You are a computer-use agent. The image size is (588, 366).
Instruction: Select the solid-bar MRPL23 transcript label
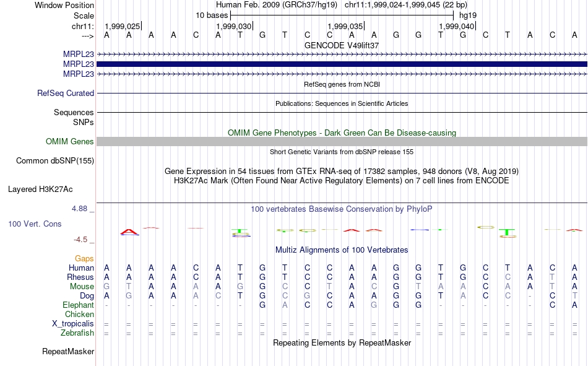[x=79, y=64]
